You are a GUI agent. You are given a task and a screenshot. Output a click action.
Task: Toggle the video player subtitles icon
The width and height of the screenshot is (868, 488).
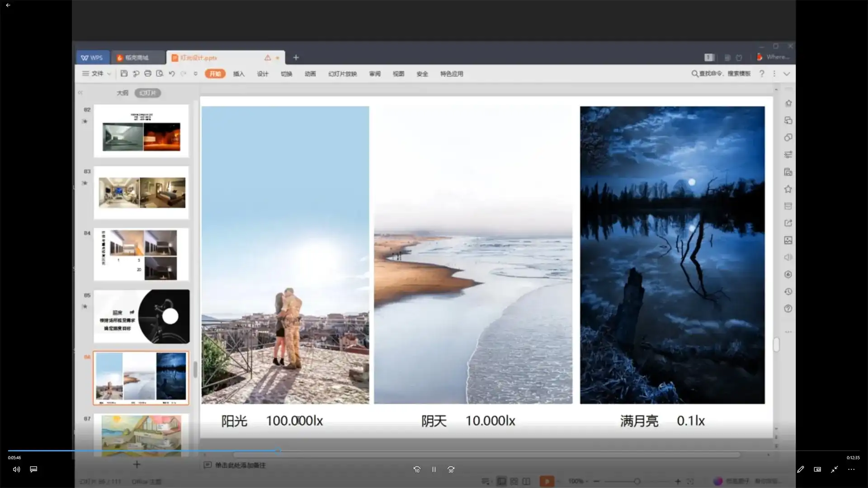(x=33, y=469)
